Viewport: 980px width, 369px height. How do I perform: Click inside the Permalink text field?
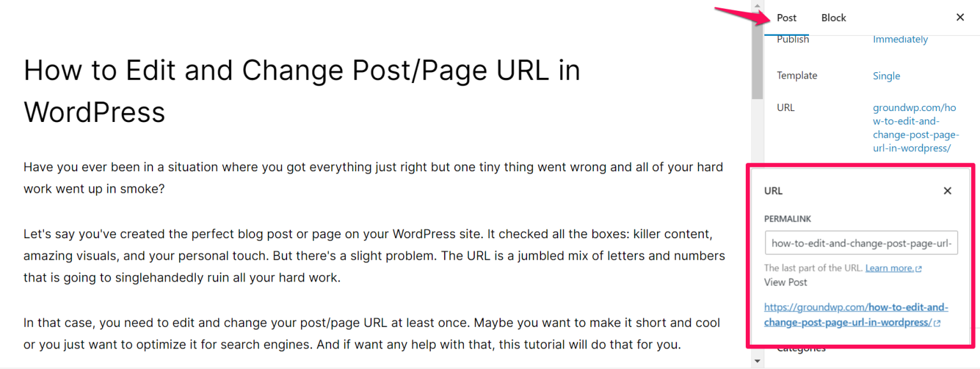pos(861,243)
